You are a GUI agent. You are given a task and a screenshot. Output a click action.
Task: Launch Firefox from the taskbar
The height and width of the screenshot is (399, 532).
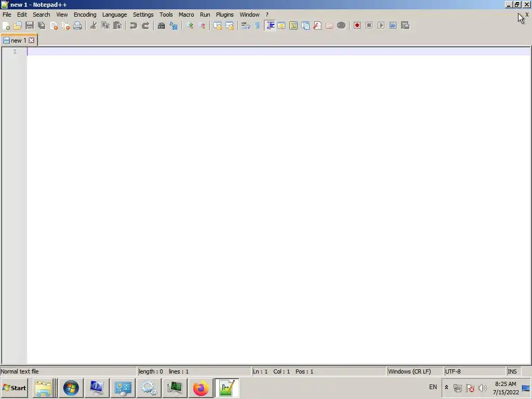(x=201, y=388)
